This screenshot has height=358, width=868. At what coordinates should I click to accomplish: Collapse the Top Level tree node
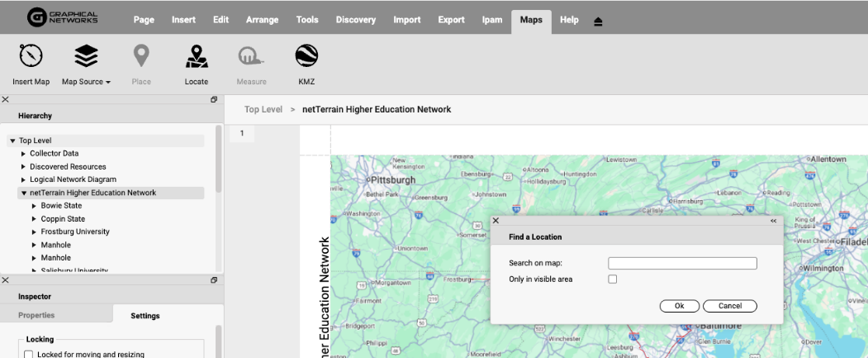click(12, 141)
